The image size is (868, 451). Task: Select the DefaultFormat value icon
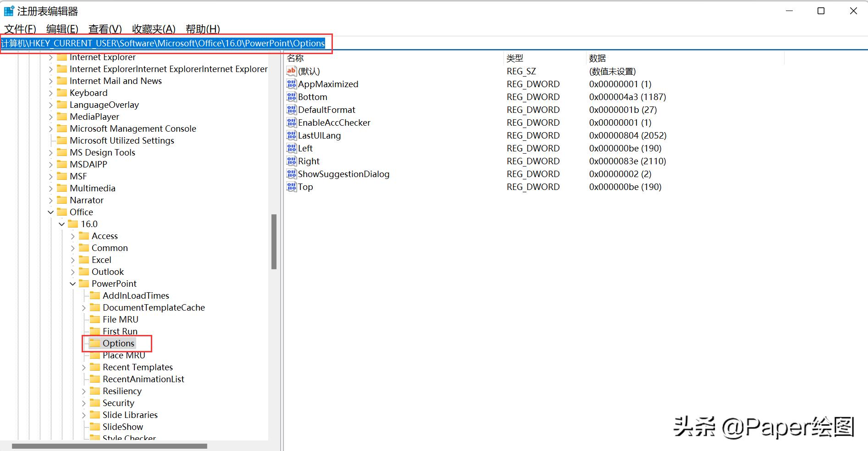click(292, 110)
